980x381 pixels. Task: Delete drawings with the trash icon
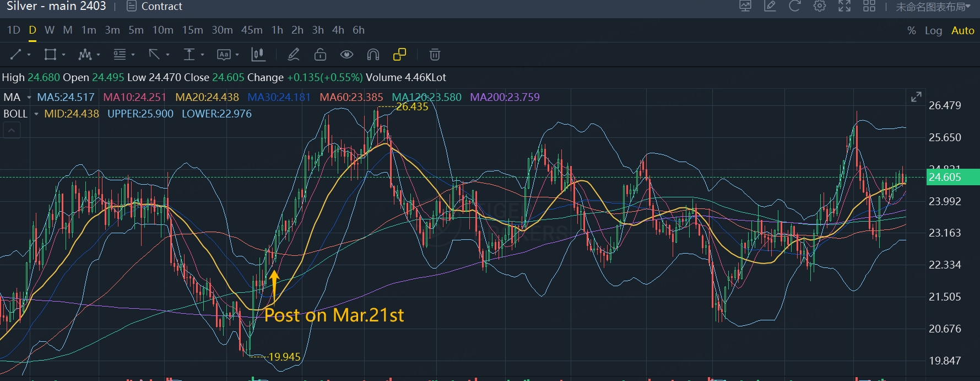(435, 55)
